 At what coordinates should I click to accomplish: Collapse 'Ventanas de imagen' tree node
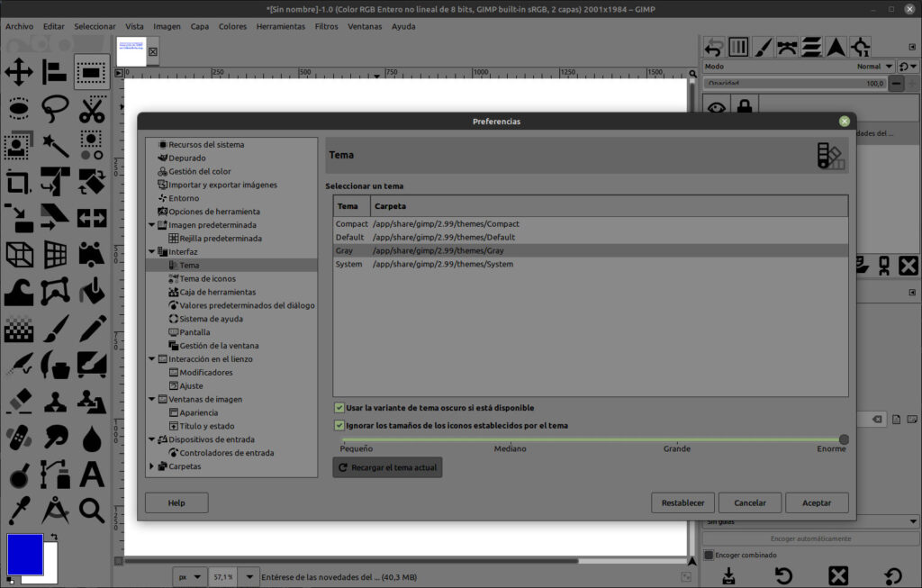click(151, 399)
